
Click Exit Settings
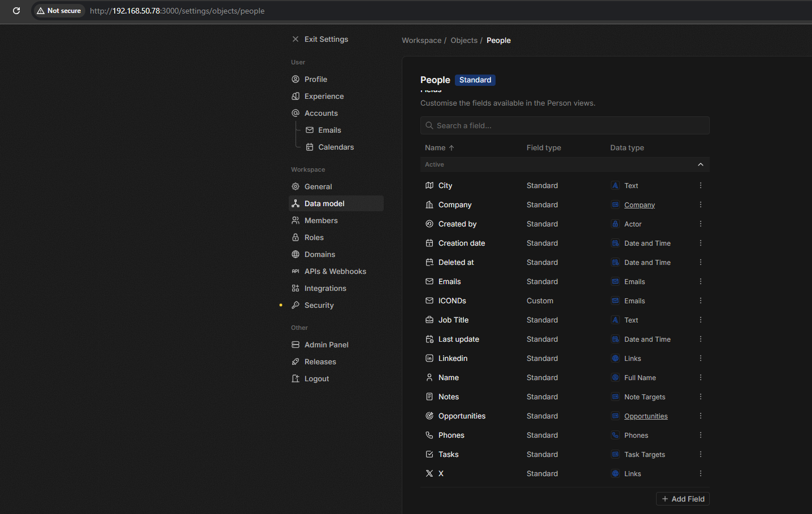tap(326, 39)
